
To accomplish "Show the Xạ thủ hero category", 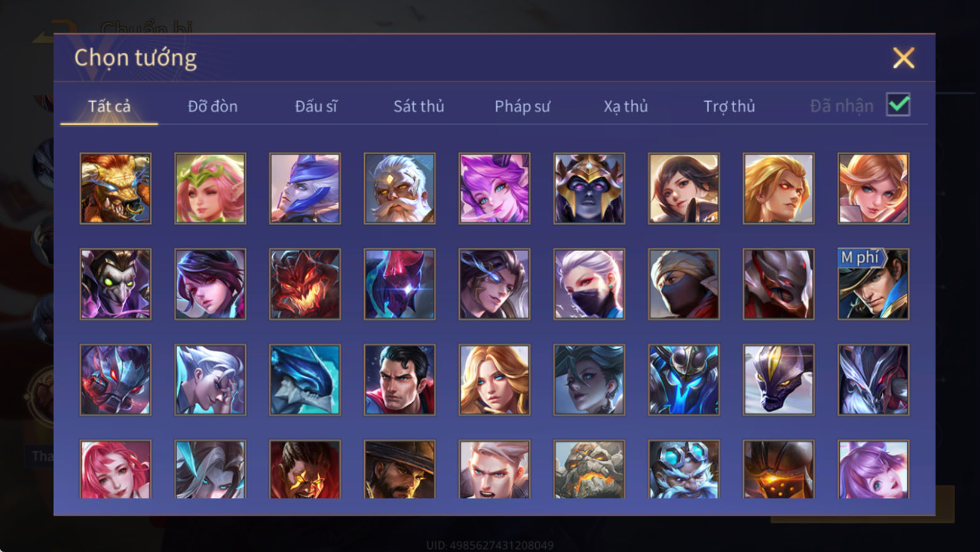I will (626, 106).
